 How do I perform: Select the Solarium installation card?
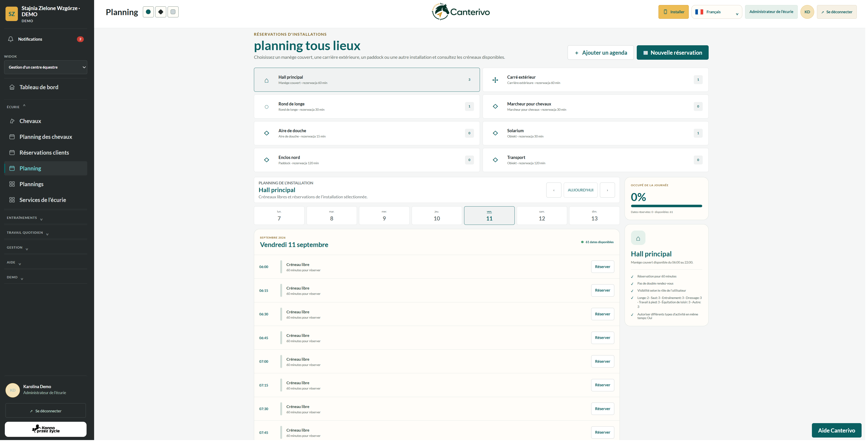(595, 133)
